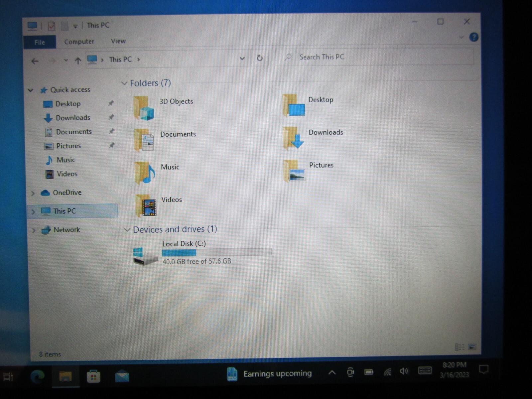This screenshot has width=532, height=399.
Task: Collapse the Quick access tree node
Action: [31, 90]
